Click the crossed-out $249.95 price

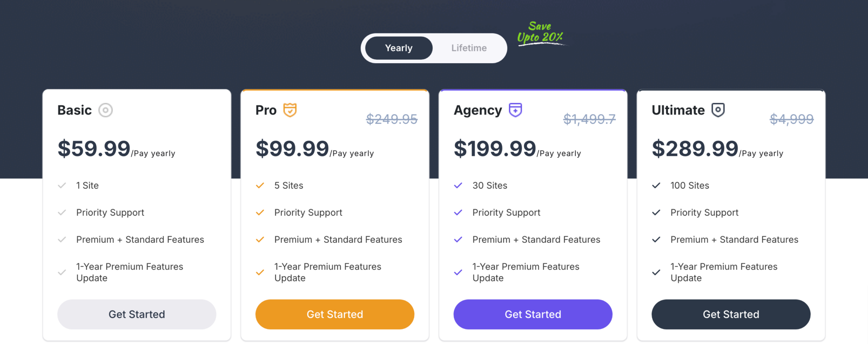coord(392,119)
